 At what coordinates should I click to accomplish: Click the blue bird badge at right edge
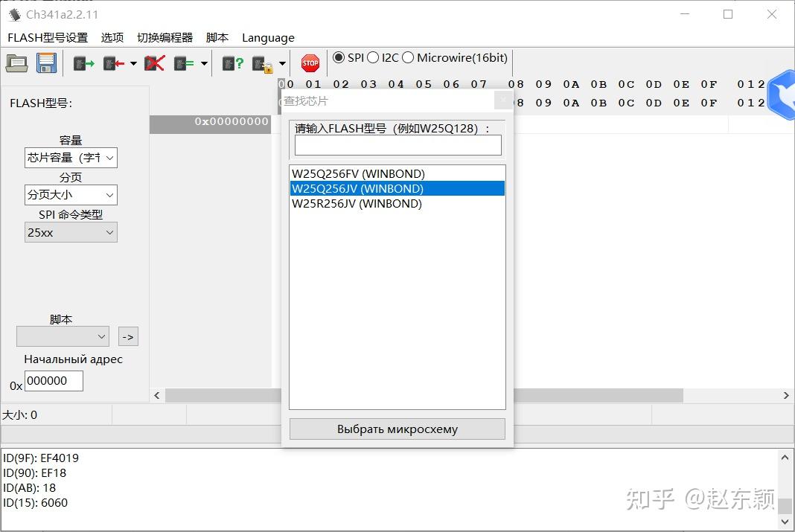tap(782, 94)
